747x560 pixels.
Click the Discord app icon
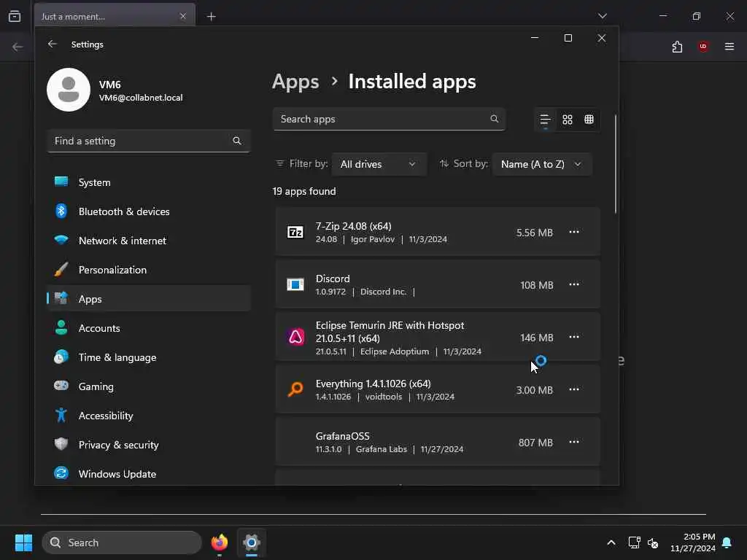coord(295,285)
